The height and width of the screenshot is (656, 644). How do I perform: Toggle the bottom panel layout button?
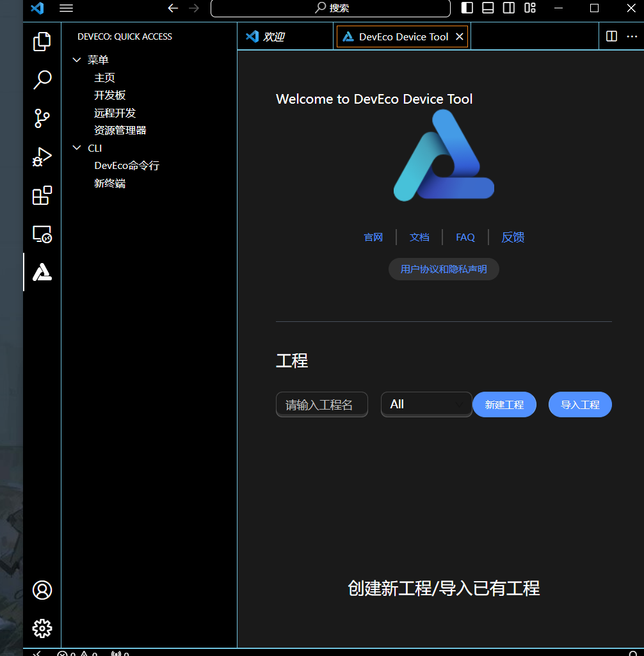[488, 8]
